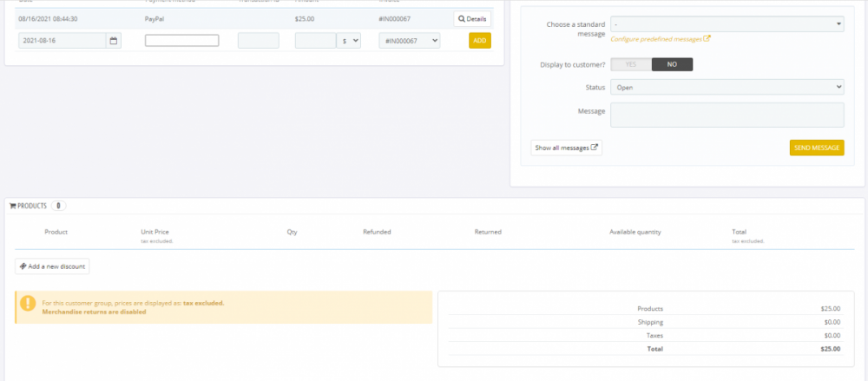The image size is (868, 381).
Task: Click the shopping cart icon in Products header
Action: (12, 207)
